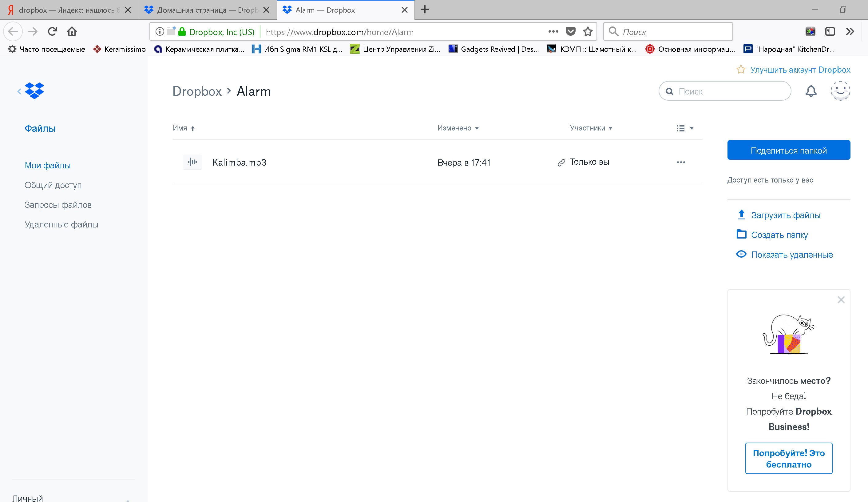Viewport: 868px width, 502px height.
Task: Click Kalimba.mp3 audio file icon
Action: (x=192, y=162)
